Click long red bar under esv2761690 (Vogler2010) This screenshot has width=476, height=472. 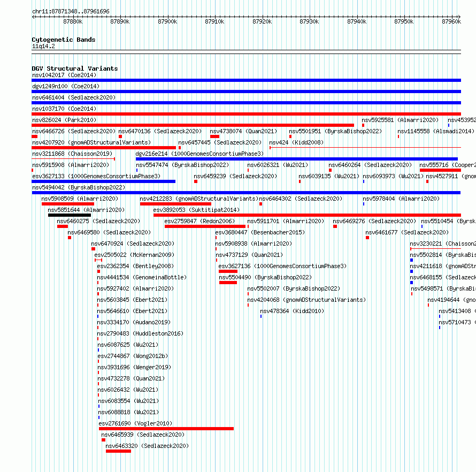[x=166, y=429]
